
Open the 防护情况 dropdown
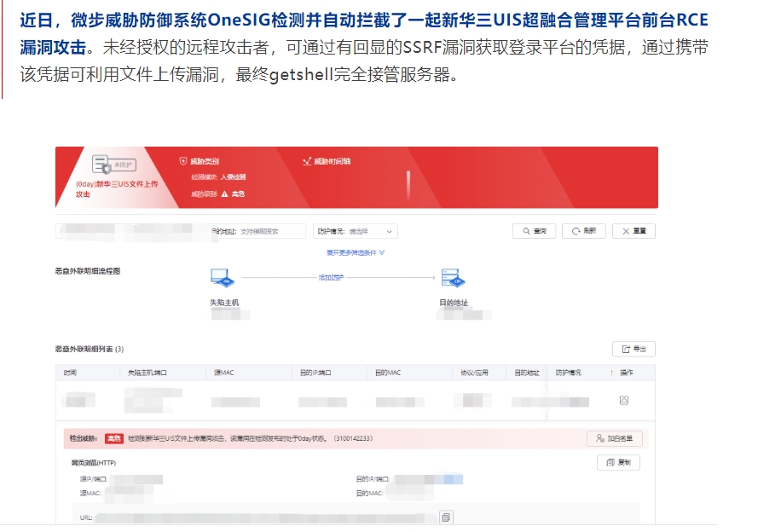pos(356,231)
